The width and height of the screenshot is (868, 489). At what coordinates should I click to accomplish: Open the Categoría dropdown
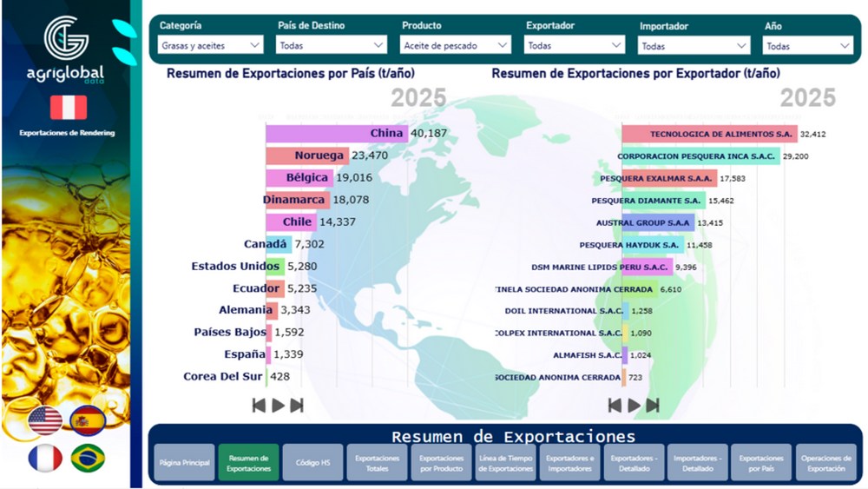tap(211, 45)
